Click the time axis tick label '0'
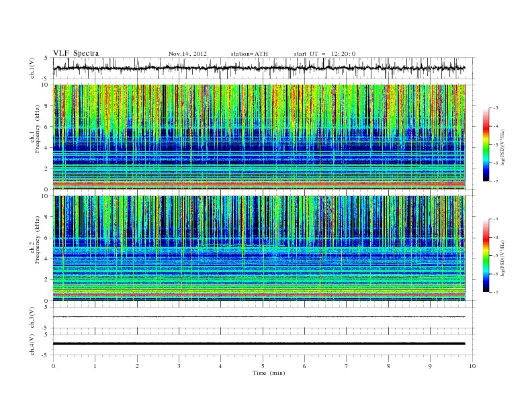 (x=53, y=366)
